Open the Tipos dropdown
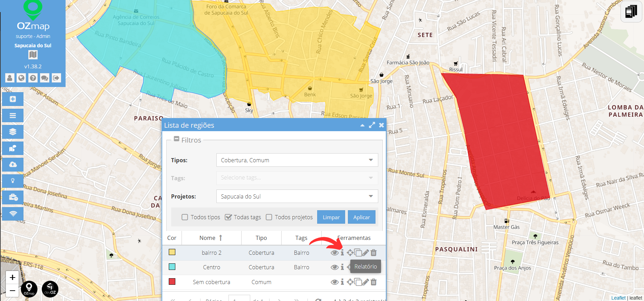The height and width of the screenshot is (301, 644). 297,160
